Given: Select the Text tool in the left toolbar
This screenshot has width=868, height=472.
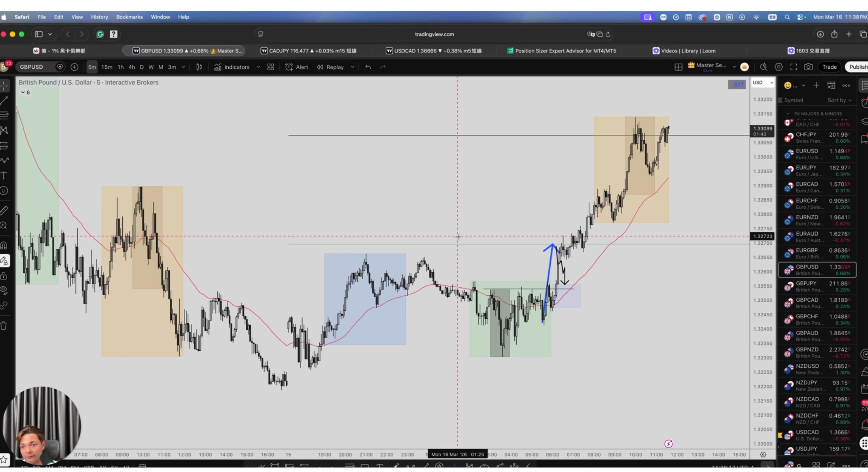Looking at the screenshot, I should 4,176.
